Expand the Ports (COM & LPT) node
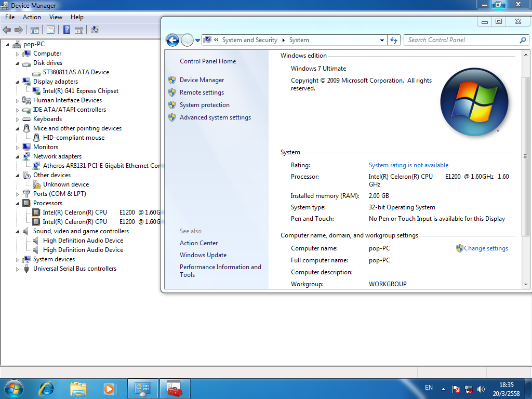 pyautogui.click(x=17, y=194)
